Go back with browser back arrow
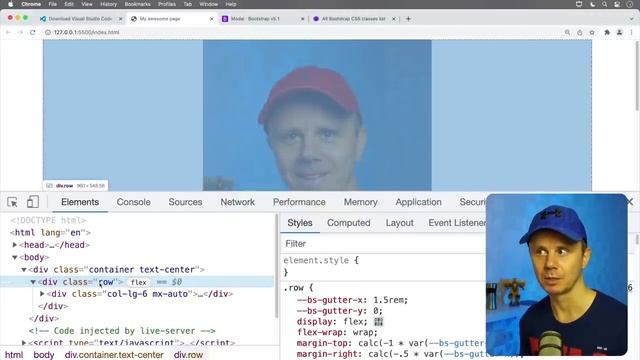Viewport: 640px width, 360px height. coord(8,32)
